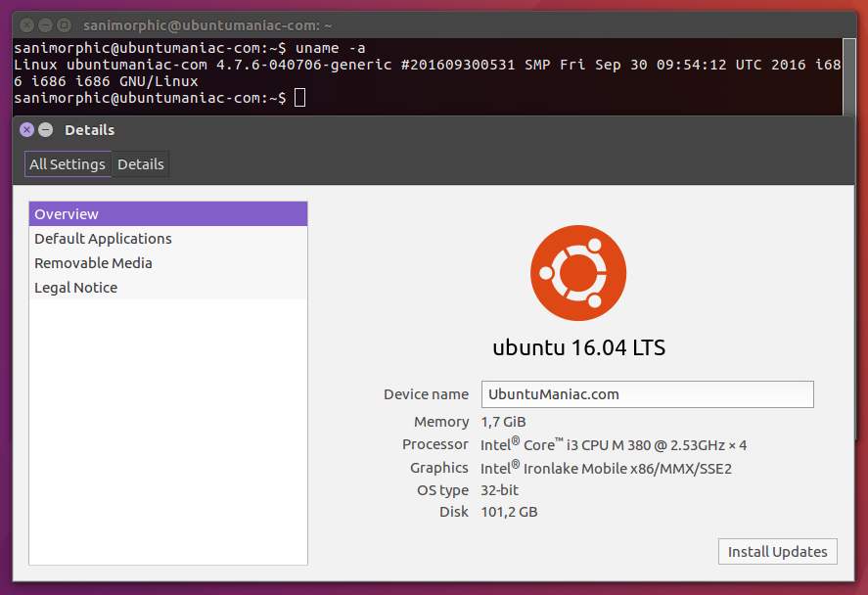This screenshot has height=595, width=868.
Task: Select the Graphics value Intel Ironlake Mobile
Action: click(x=606, y=468)
